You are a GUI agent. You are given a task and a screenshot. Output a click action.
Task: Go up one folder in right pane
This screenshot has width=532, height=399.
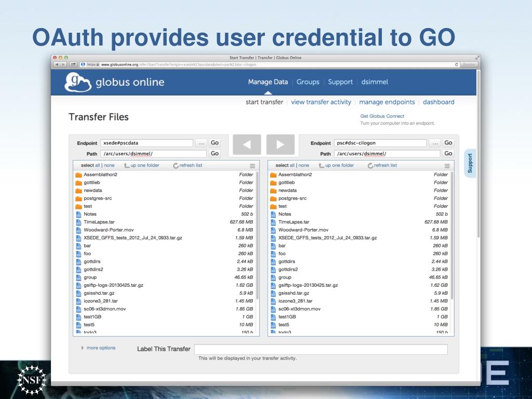(x=337, y=165)
